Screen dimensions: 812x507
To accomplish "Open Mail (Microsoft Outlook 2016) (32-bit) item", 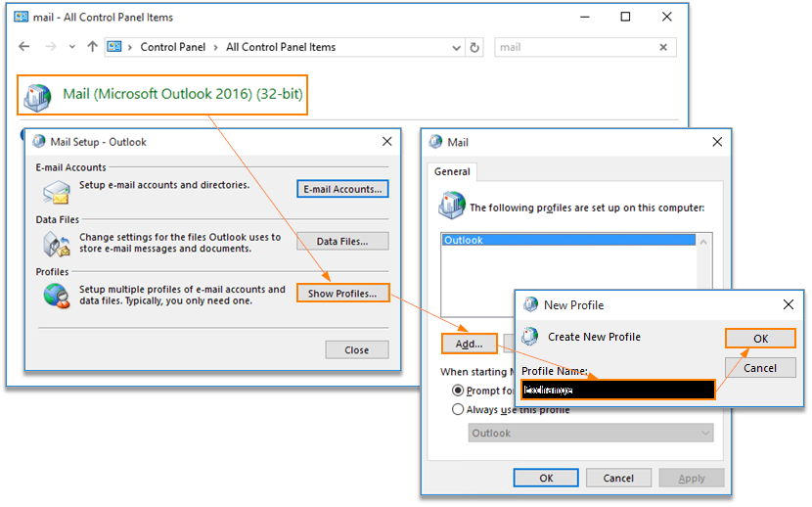I will tap(182, 94).
